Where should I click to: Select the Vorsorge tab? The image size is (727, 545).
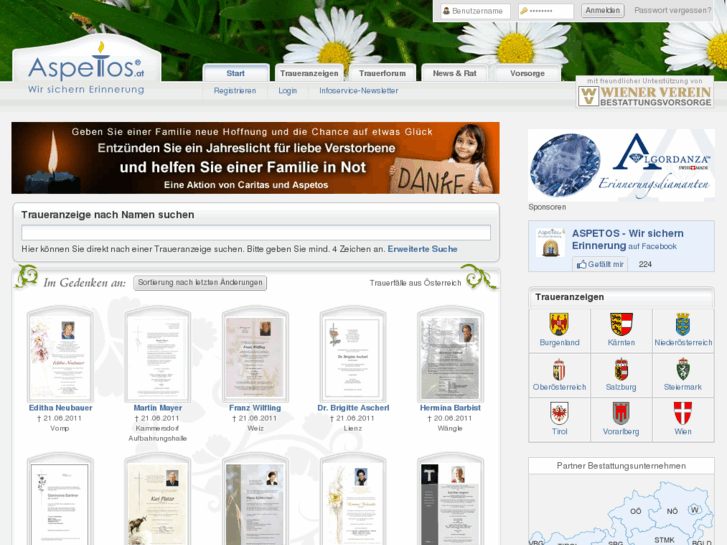click(x=528, y=73)
